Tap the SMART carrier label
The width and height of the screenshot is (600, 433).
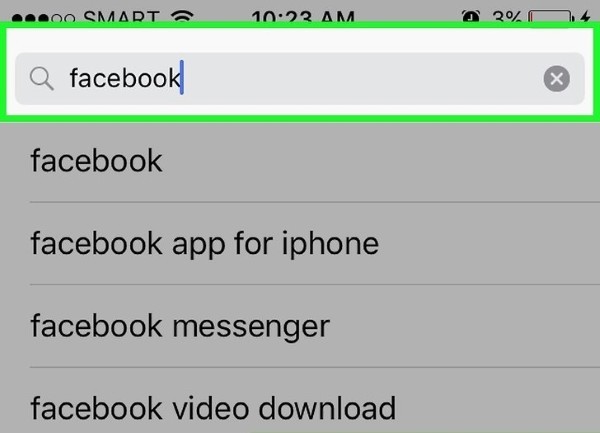(121, 16)
